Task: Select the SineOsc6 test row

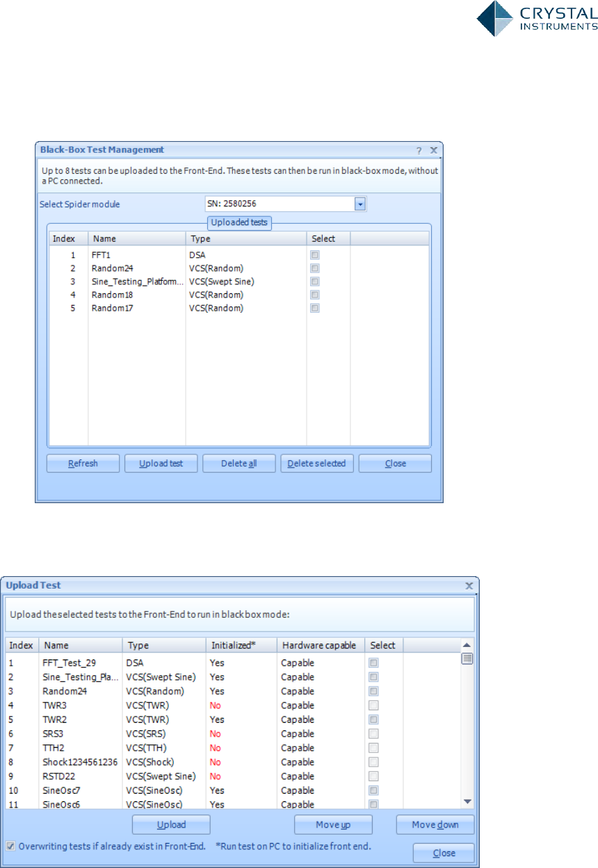Action: [233, 803]
